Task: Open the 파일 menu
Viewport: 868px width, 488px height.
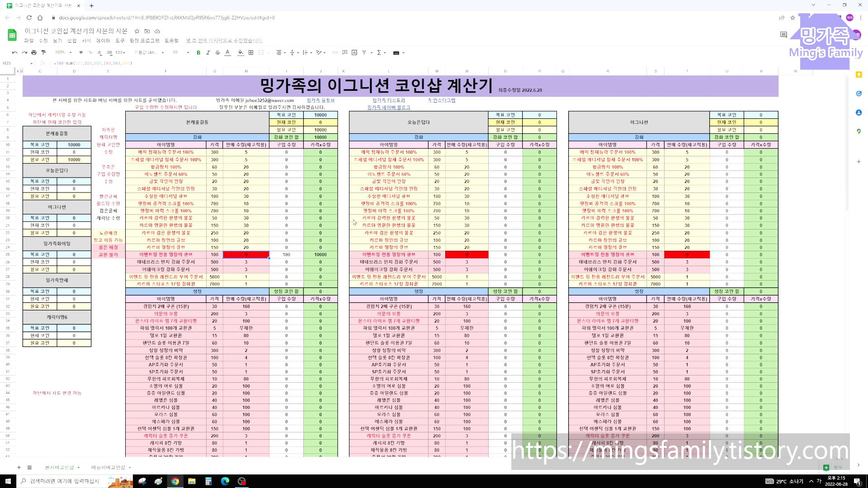Action: 28,41
